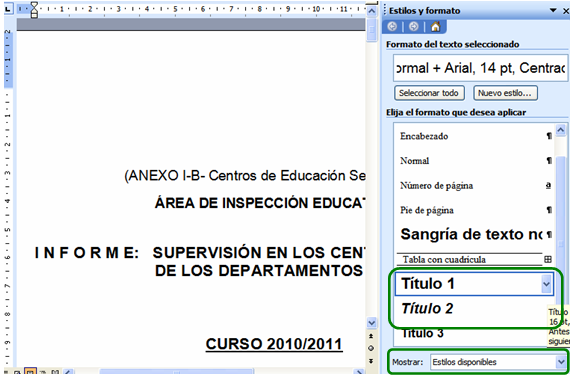Click the DE LOS DEPARTAMENTOS line
The image size is (572, 379).
[259, 271]
